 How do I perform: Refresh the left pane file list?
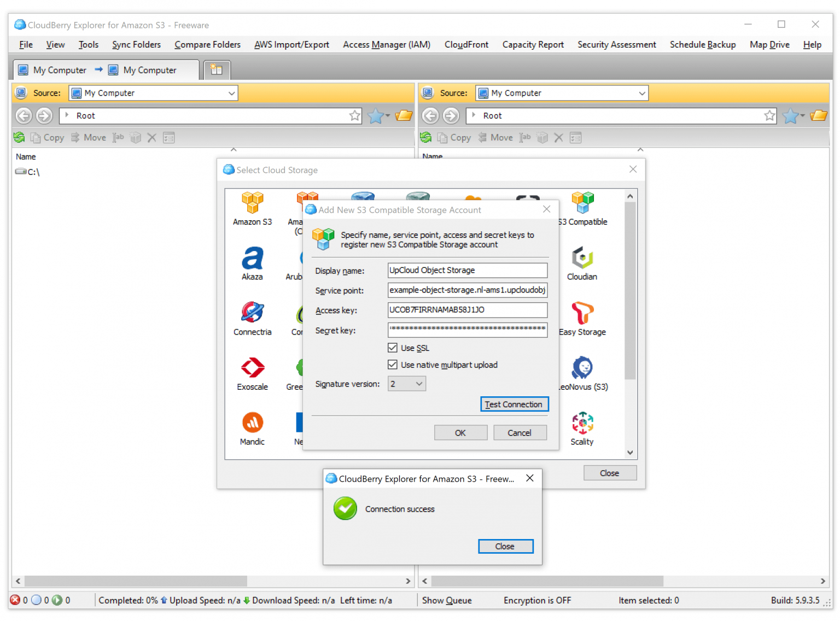pyautogui.click(x=19, y=137)
